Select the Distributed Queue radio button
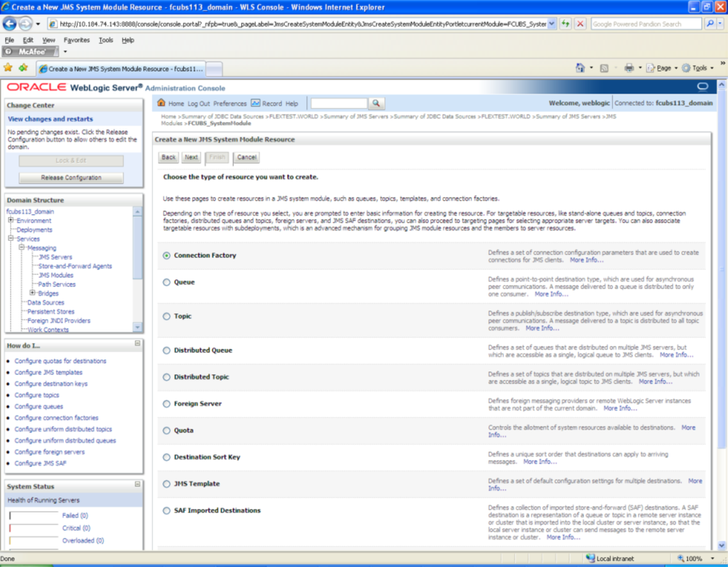 pos(167,351)
